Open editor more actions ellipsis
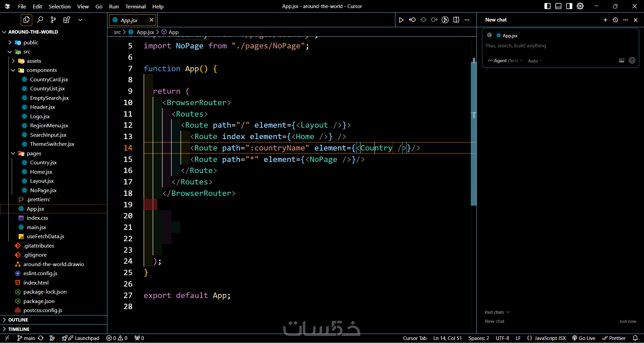644x343 pixels. pyautogui.click(x=467, y=20)
